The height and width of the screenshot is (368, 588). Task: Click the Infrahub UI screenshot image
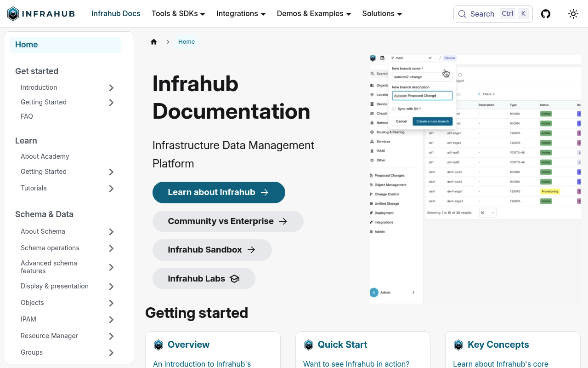tap(475, 179)
